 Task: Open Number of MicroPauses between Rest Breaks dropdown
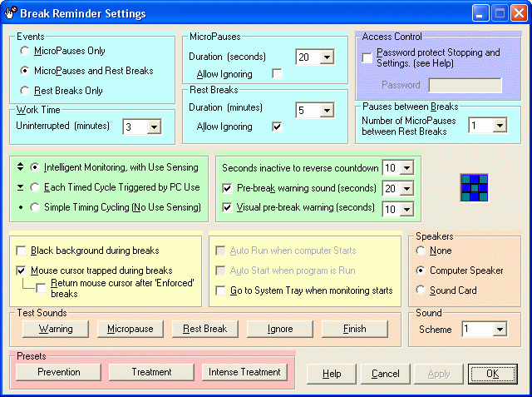coord(500,126)
